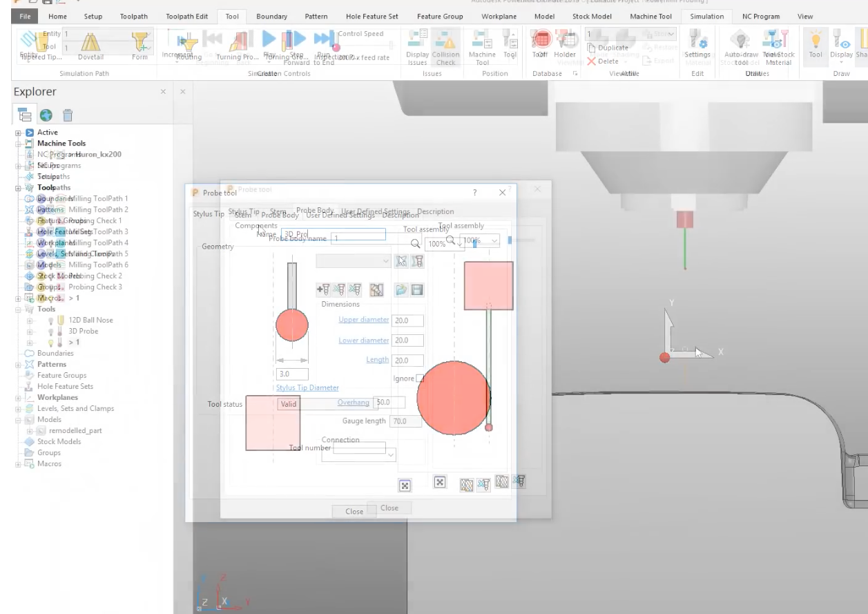Viewport: 868px width, 614px height.
Task: Switch to the globe view in Explorer
Action: tap(46, 115)
